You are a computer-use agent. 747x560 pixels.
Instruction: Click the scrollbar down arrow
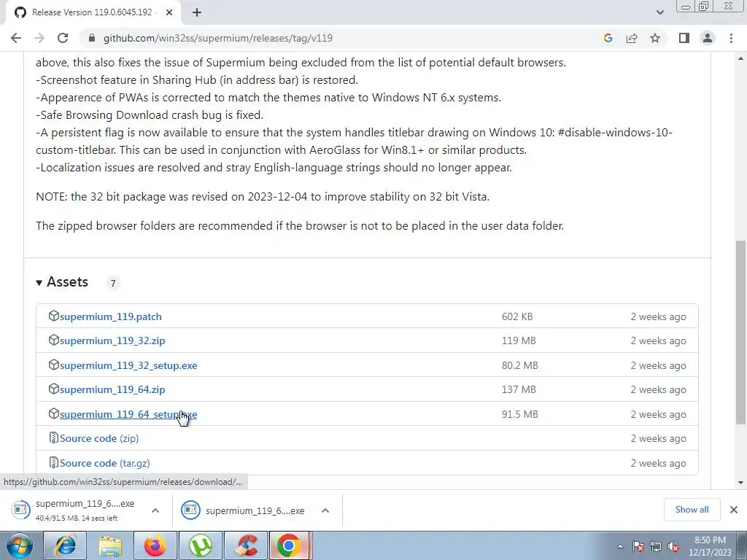coord(741,483)
